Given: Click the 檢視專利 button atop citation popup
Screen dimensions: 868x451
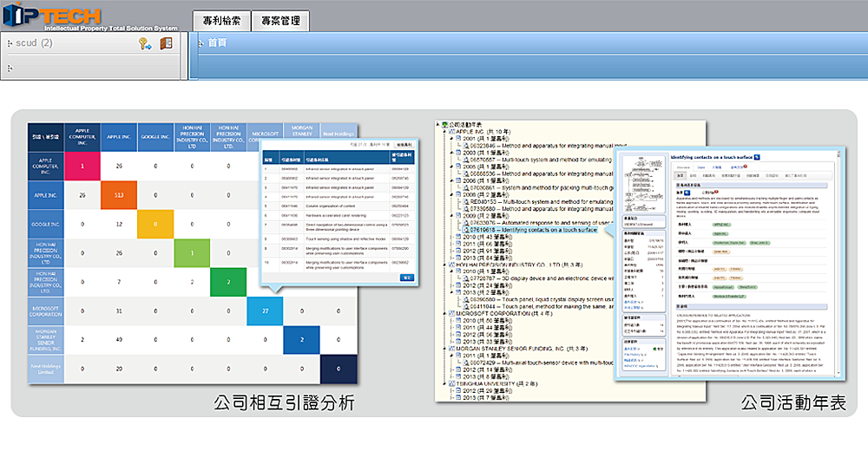Looking at the screenshot, I should (x=404, y=145).
